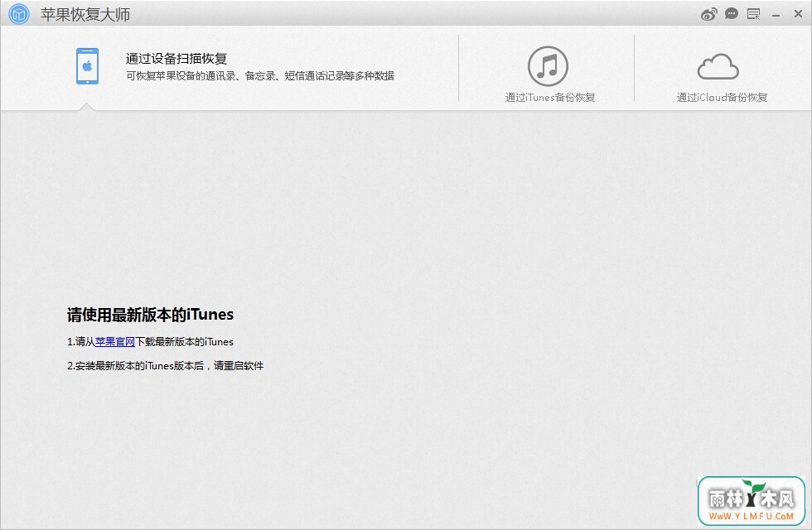Select the blue iPhone device scan icon
This screenshot has width=812, height=530.
[x=87, y=66]
